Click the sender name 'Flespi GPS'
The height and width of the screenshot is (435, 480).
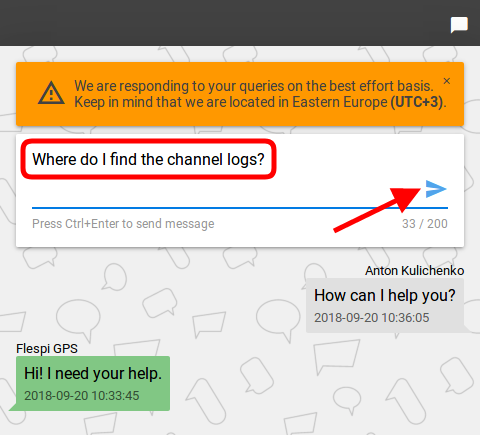(x=47, y=349)
